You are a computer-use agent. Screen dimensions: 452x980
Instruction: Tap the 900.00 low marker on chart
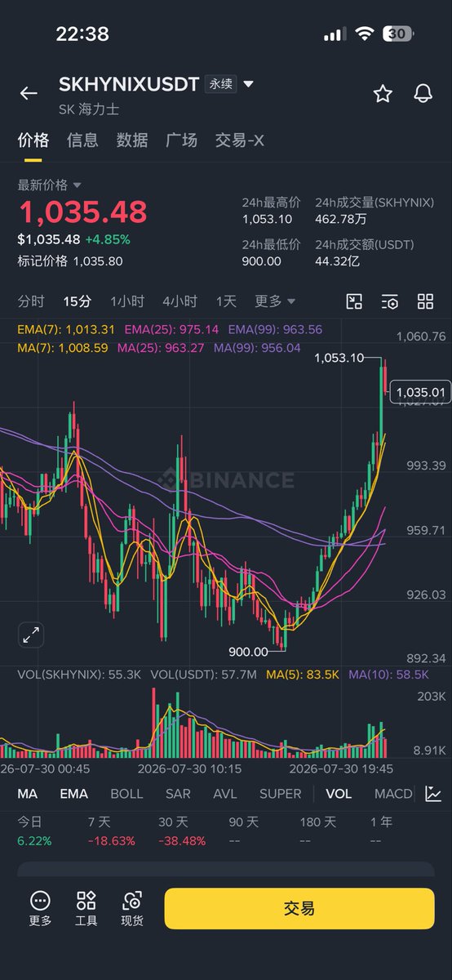pyautogui.click(x=248, y=652)
